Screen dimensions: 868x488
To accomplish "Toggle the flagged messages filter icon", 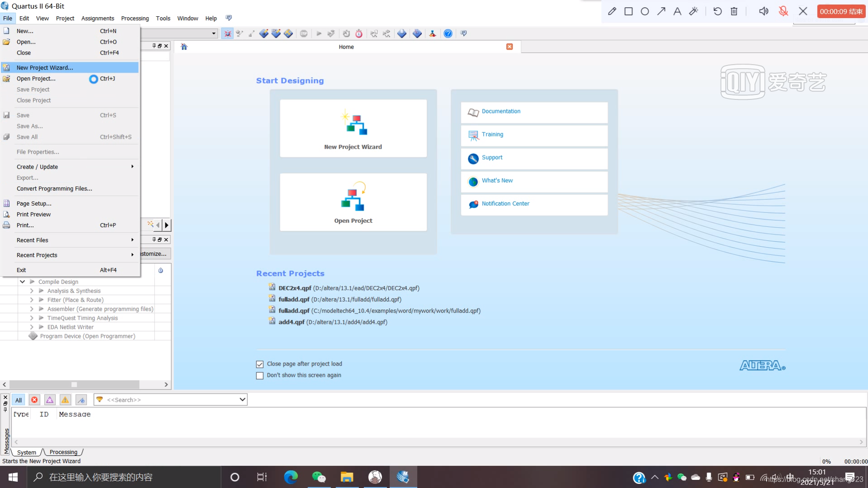I will click(81, 400).
